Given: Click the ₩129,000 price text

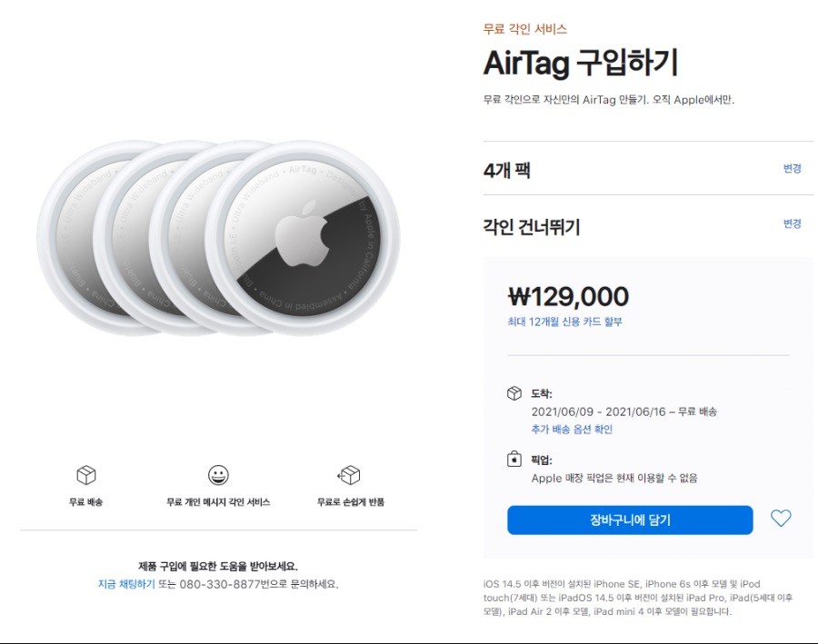Looking at the screenshot, I should (569, 296).
